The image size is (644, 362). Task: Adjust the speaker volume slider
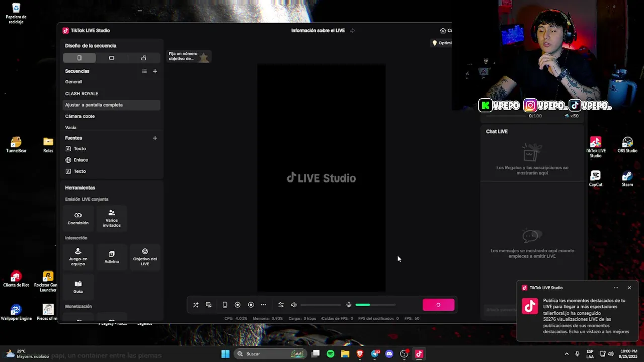click(x=320, y=305)
